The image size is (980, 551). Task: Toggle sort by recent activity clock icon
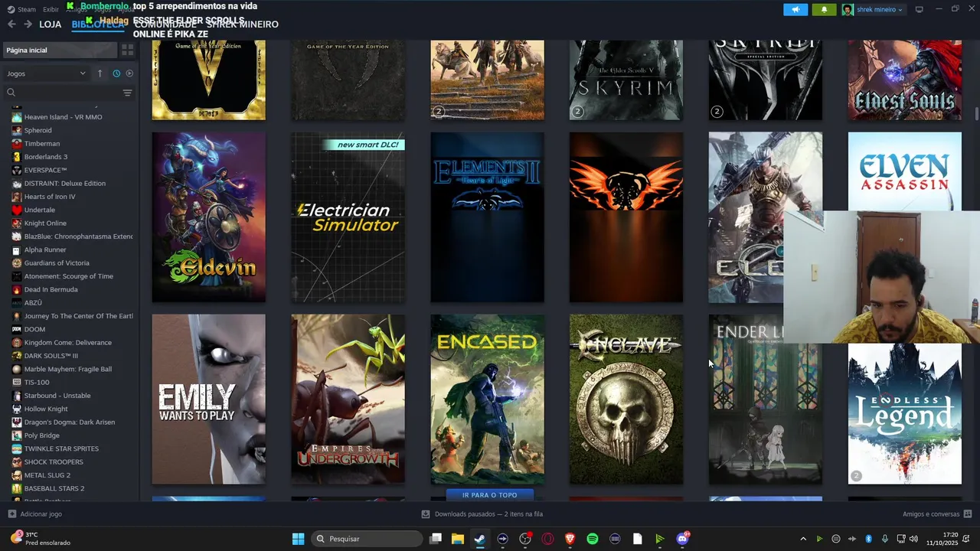(x=116, y=73)
